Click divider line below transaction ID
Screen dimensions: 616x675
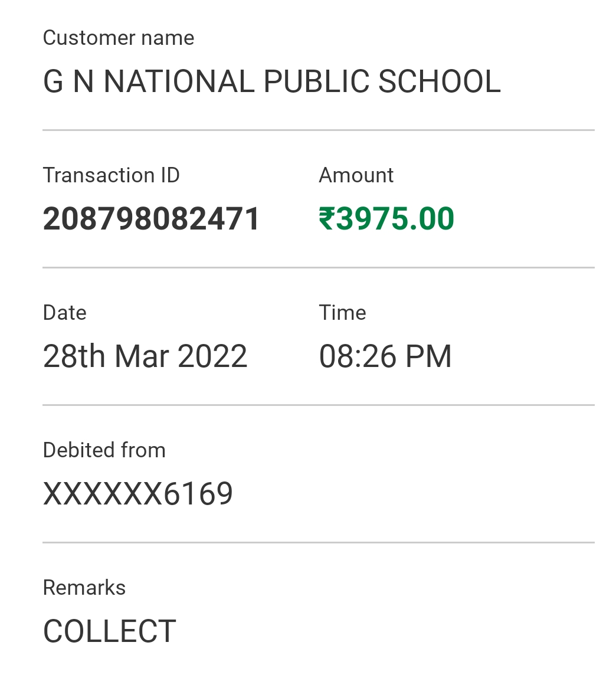[319, 267]
